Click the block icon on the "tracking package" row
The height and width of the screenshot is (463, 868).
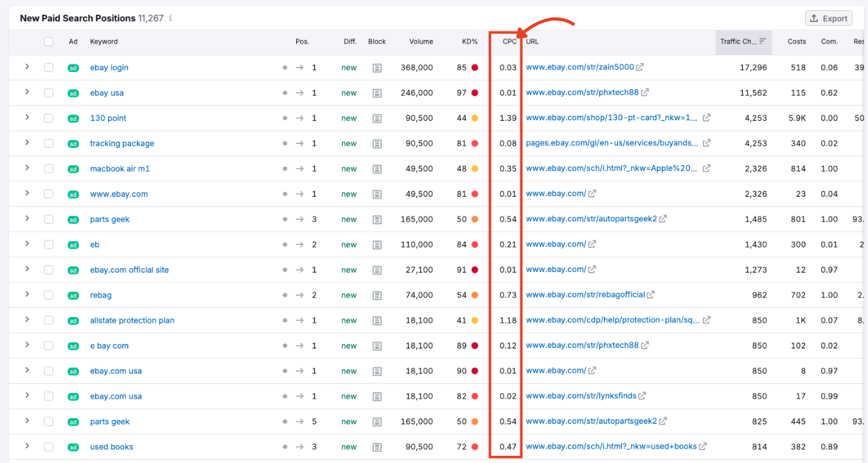[x=377, y=143]
